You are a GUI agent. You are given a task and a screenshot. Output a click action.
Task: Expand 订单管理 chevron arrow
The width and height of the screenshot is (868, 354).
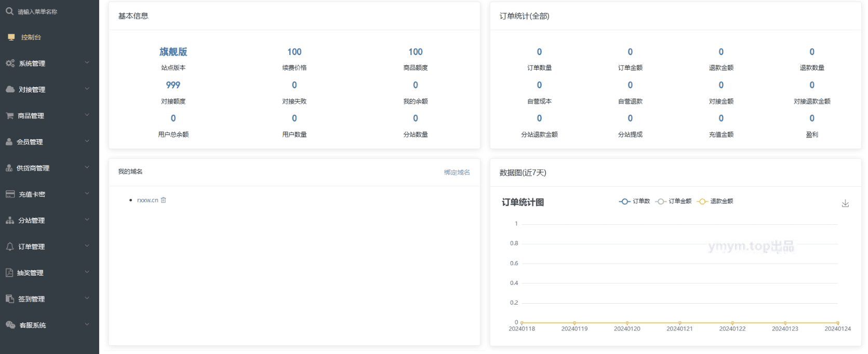87,246
